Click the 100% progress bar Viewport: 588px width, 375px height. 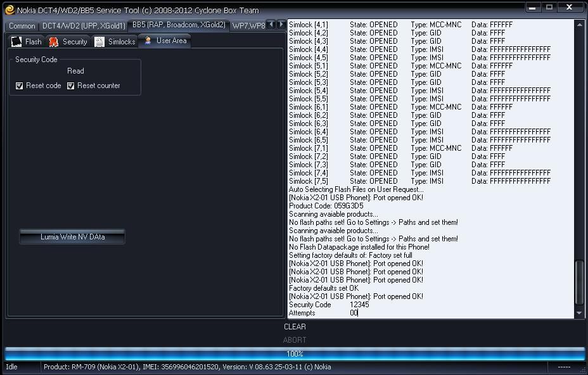tap(294, 354)
